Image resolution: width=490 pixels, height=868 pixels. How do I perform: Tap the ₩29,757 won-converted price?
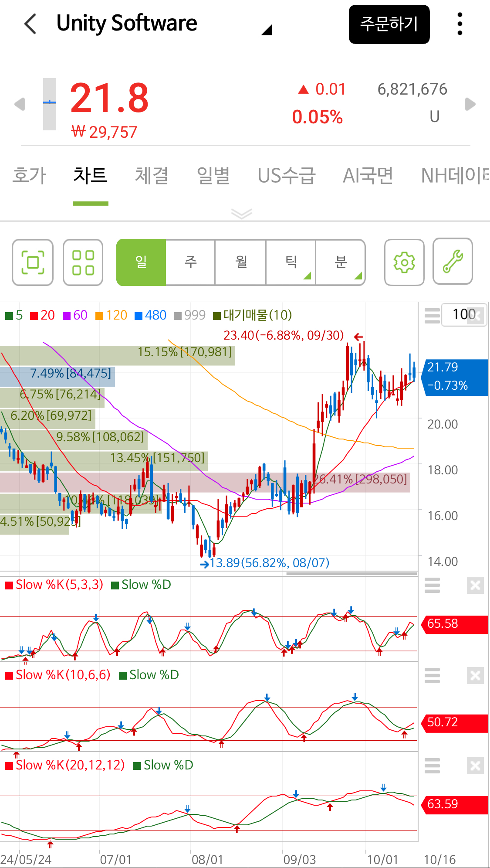coord(104,132)
